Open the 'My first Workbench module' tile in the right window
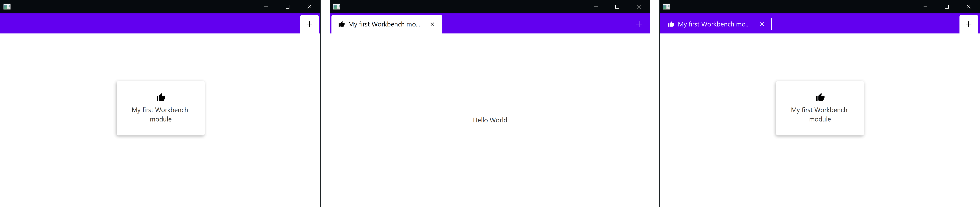The height and width of the screenshot is (207, 980). click(819, 114)
